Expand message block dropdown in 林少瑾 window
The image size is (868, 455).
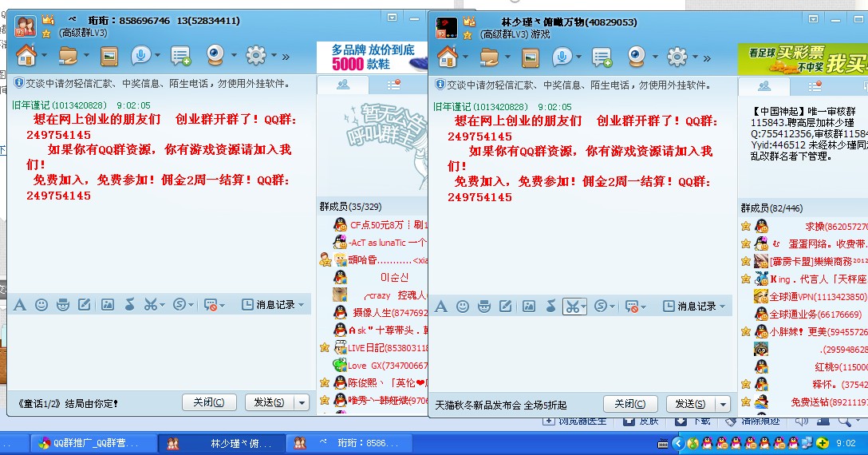click(643, 307)
